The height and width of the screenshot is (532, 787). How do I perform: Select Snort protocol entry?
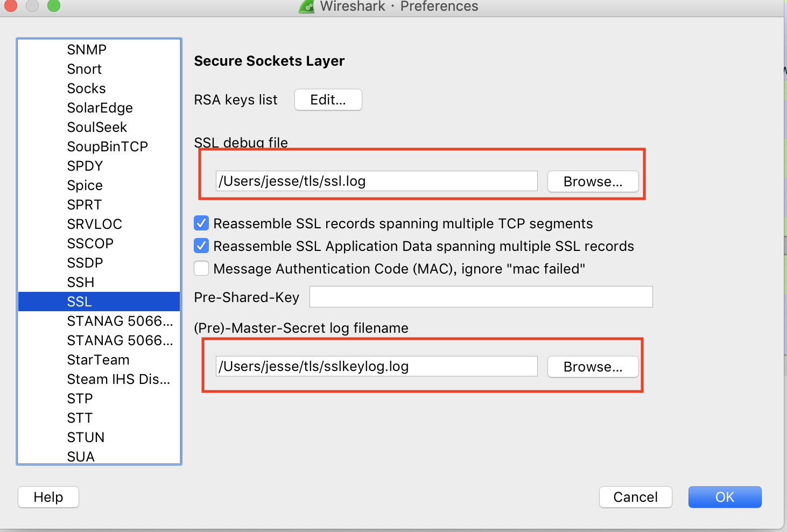pyautogui.click(x=99, y=69)
